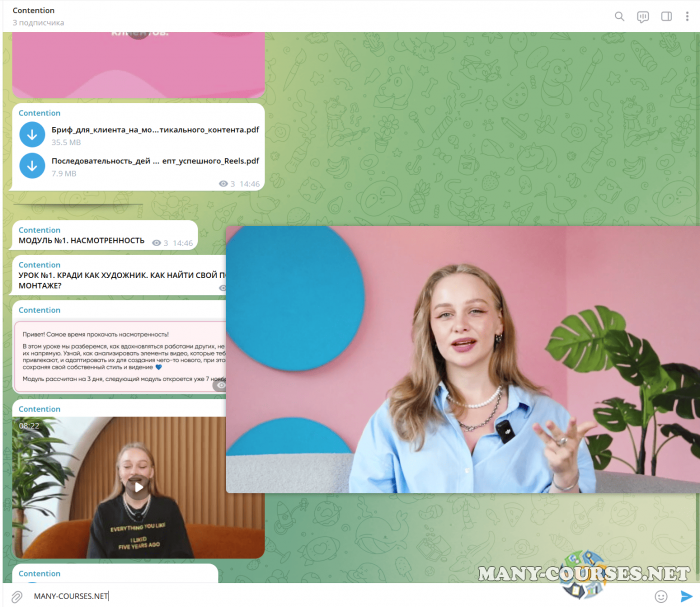700x607 pixels.
Task: Focus the message input field with MANY-COURSES.NET
Action: coord(330,596)
